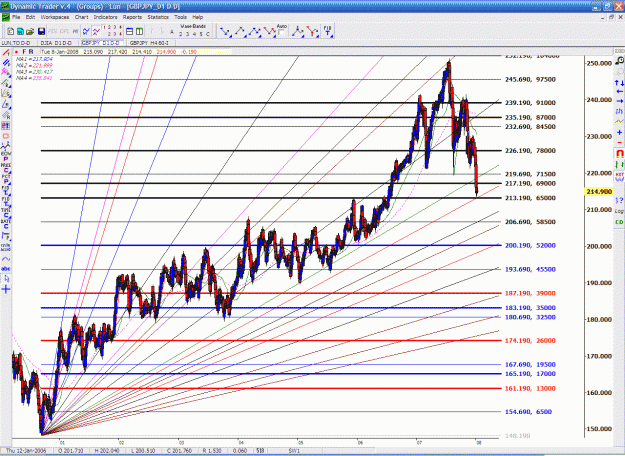
Task: Select the blue triangle angle tool
Action: coord(6,104)
